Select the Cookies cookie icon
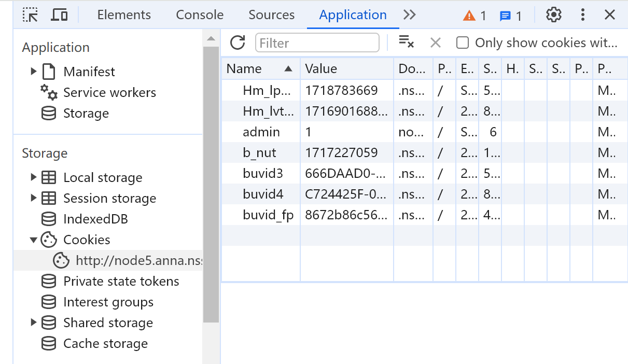 pos(49,240)
